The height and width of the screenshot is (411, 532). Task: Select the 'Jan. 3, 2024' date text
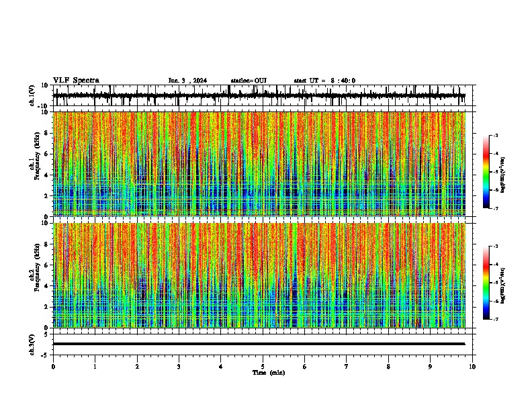coord(187,81)
